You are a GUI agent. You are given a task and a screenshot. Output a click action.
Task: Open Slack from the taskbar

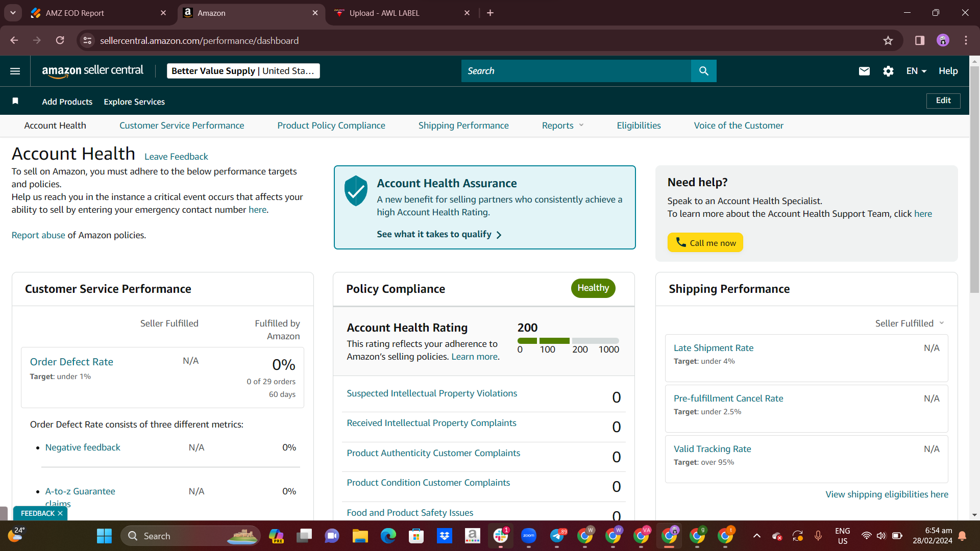coord(501,536)
